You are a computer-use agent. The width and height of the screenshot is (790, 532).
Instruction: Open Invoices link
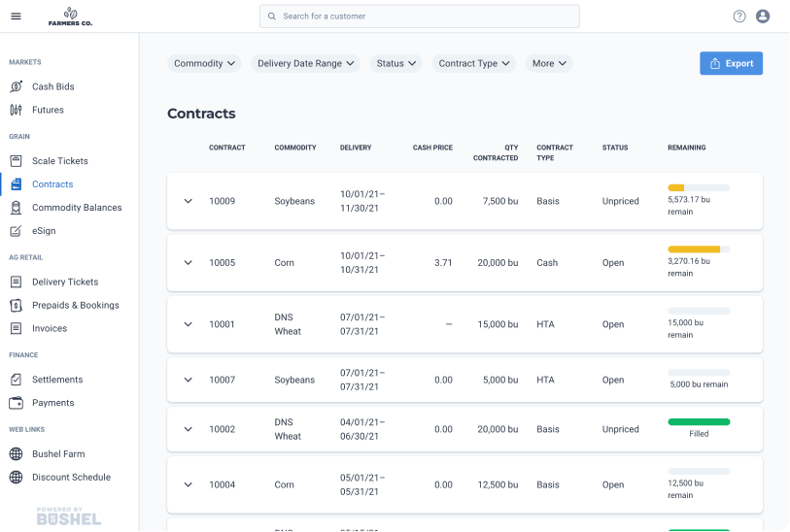tap(50, 328)
